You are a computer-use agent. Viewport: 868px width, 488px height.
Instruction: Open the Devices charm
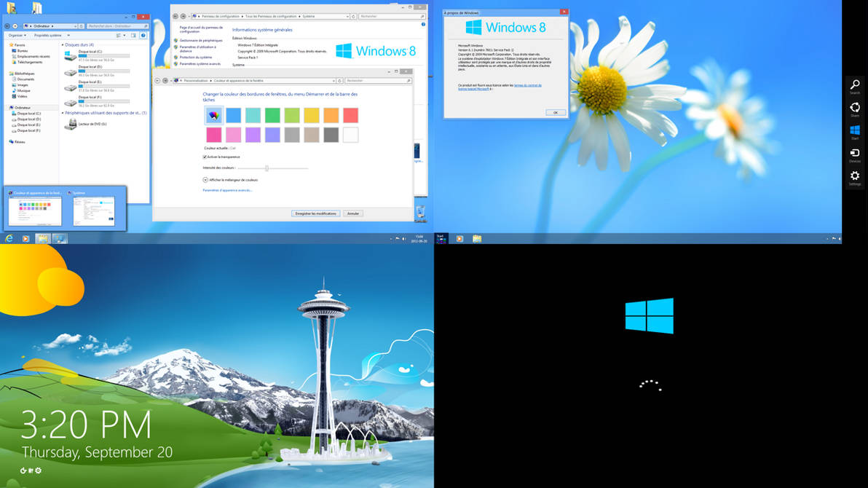point(855,151)
